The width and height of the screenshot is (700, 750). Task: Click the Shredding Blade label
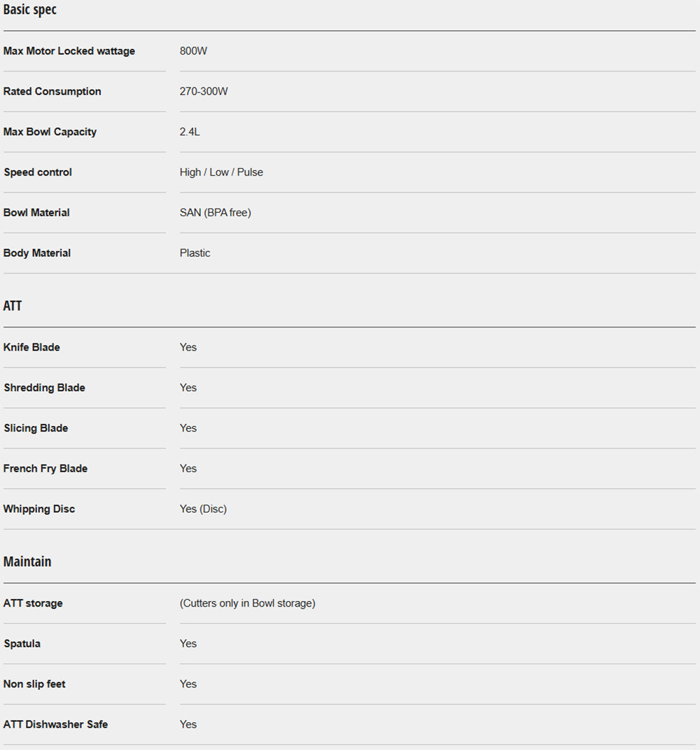point(44,388)
